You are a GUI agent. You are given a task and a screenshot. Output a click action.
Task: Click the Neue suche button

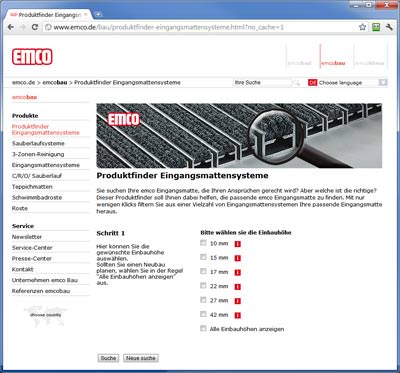coord(141,358)
